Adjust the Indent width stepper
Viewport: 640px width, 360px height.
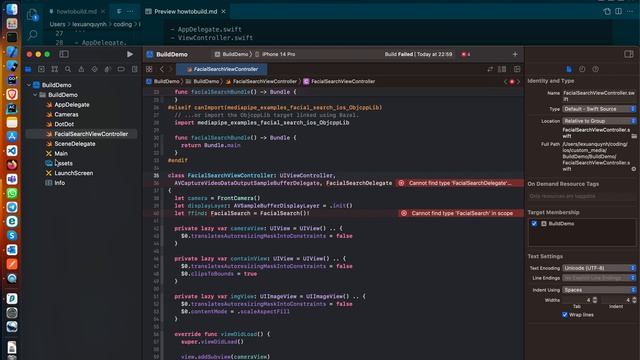click(634, 300)
